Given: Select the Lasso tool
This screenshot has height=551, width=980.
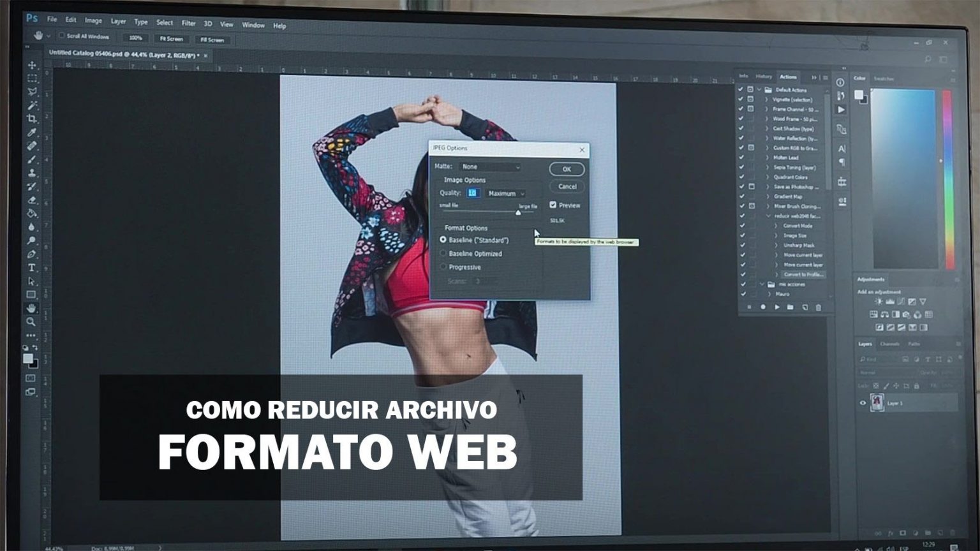Looking at the screenshot, I should pyautogui.click(x=32, y=92).
